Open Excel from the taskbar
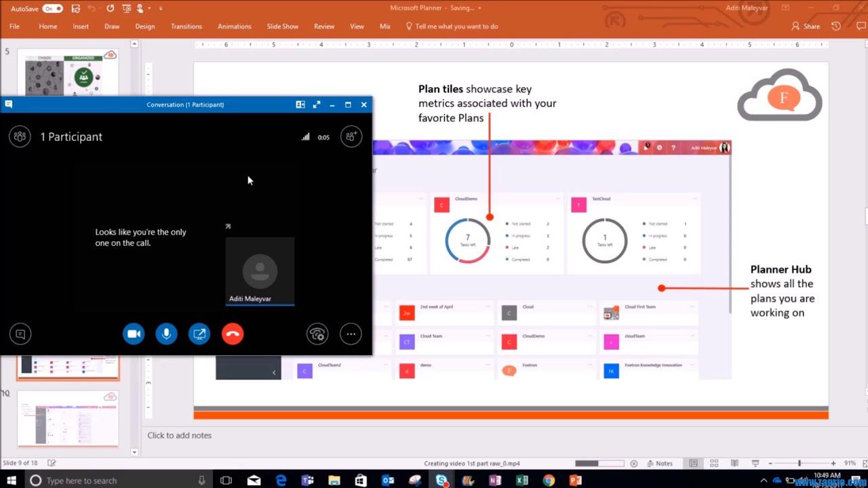 522,481
